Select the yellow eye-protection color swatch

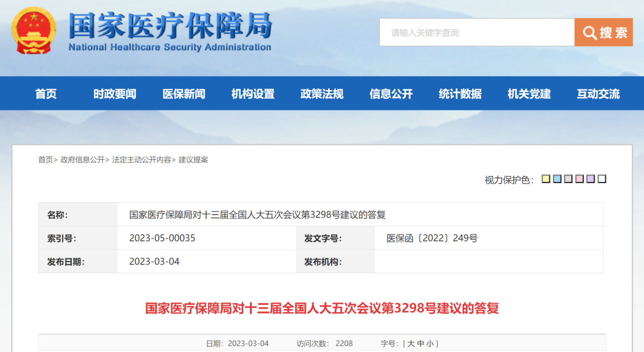(546, 178)
